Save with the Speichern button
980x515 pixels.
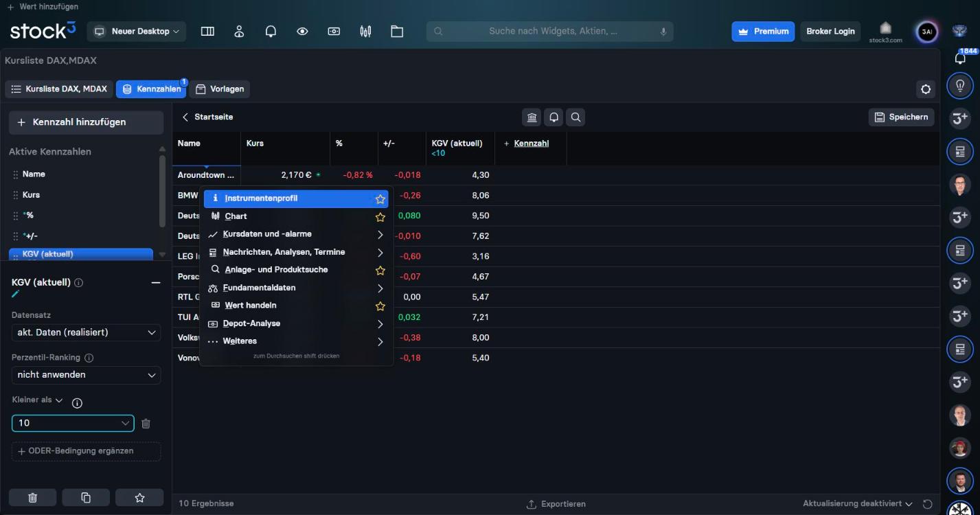(x=901, y=117)
